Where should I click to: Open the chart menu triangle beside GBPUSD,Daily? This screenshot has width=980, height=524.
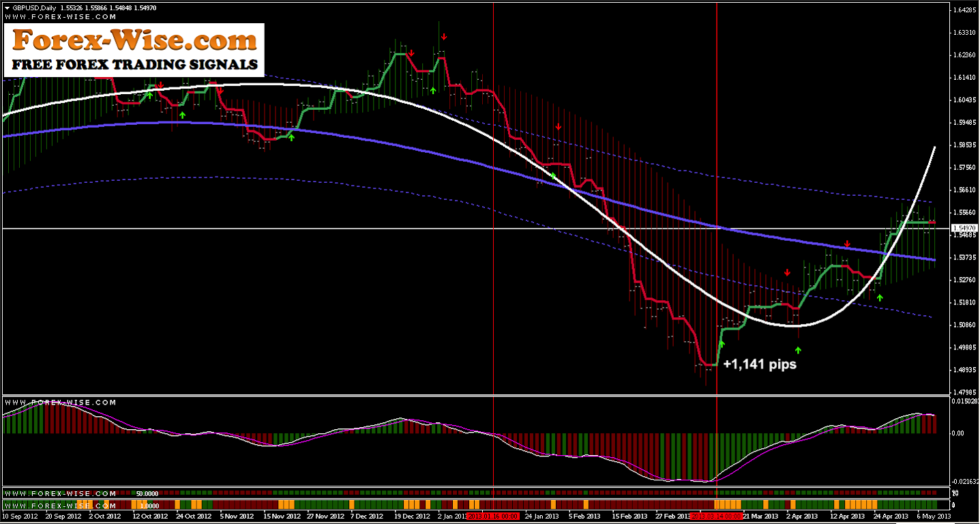6,8
